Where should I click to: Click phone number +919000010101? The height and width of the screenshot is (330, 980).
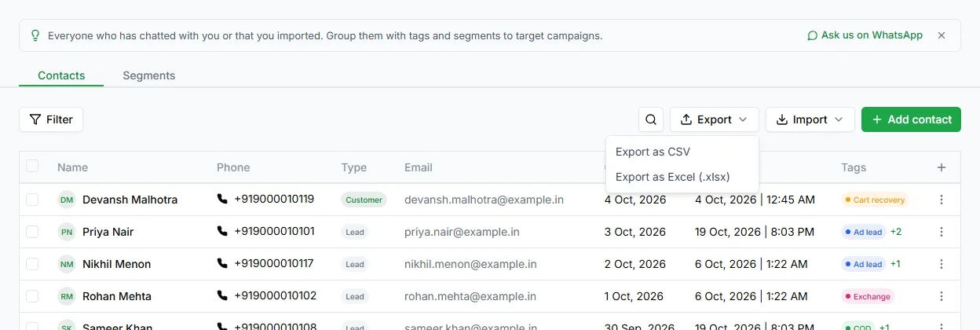[274, 231]
